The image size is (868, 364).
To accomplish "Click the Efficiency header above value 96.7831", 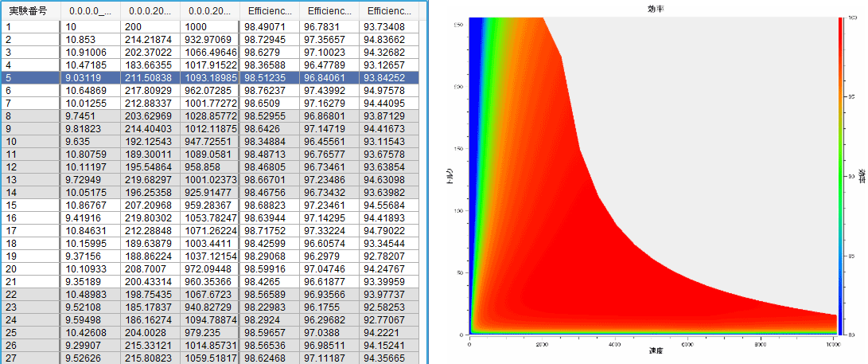I will tap(329, 12).
